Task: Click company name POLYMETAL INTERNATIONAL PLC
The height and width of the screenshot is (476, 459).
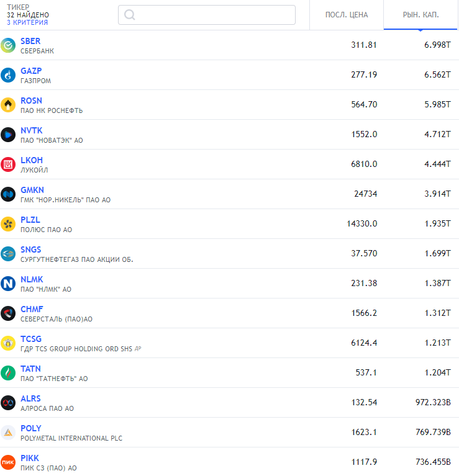Action: pos(71,438)
